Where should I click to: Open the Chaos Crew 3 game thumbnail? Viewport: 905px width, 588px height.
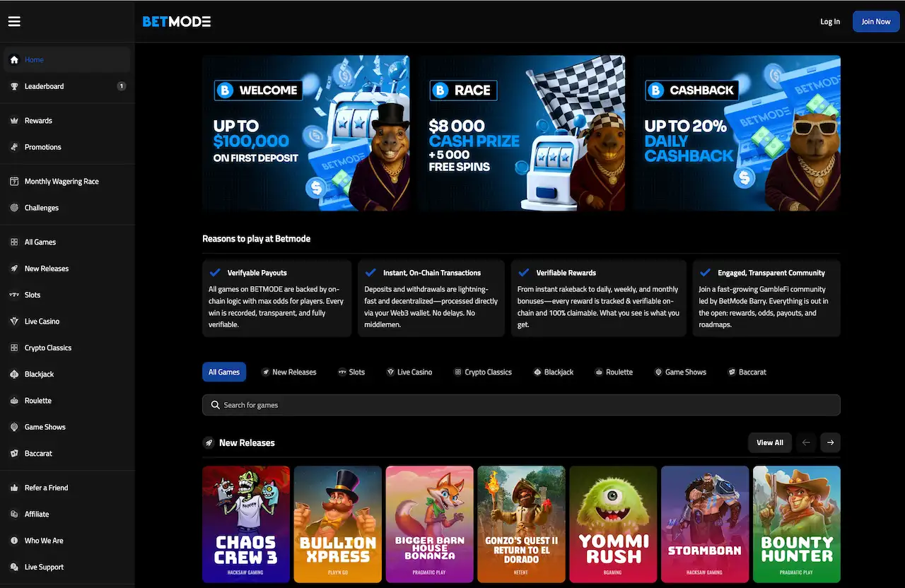click(245, 524)
